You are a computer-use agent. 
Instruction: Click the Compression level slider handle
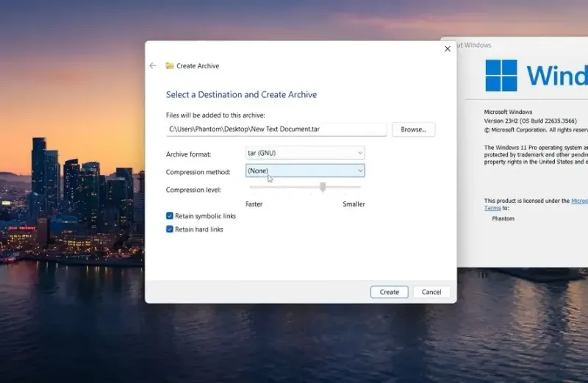[x=323, y=187]
